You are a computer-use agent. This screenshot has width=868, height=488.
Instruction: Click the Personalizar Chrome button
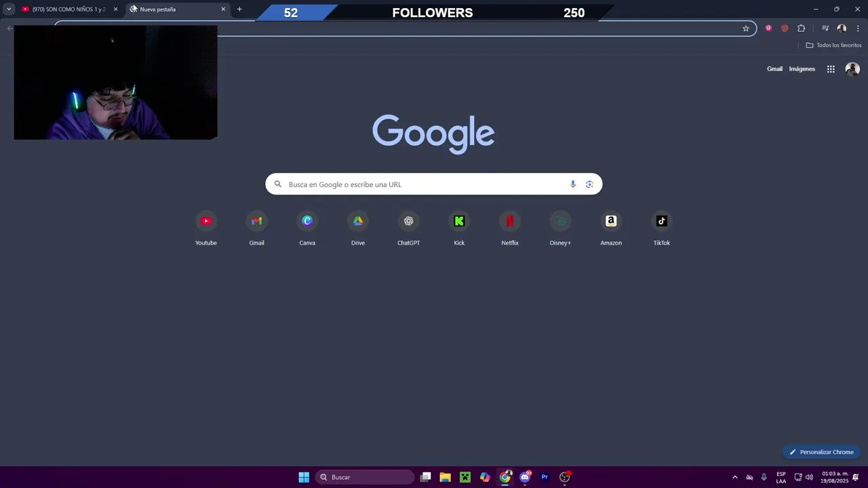(x=821, y=452)
